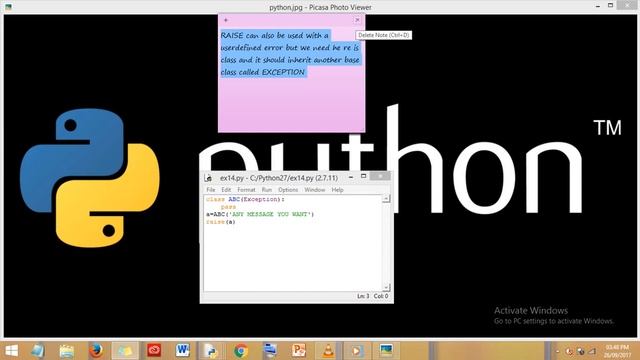Screen dimensions: 640x360
Task: Open the media player taskbar icon
Action: tap(357, 351)
